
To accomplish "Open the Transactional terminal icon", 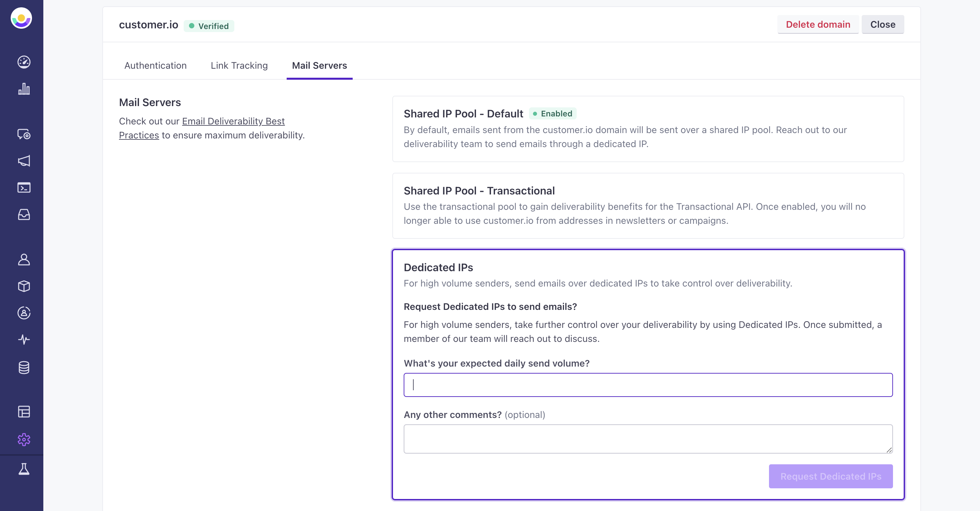I will (24, 187).
